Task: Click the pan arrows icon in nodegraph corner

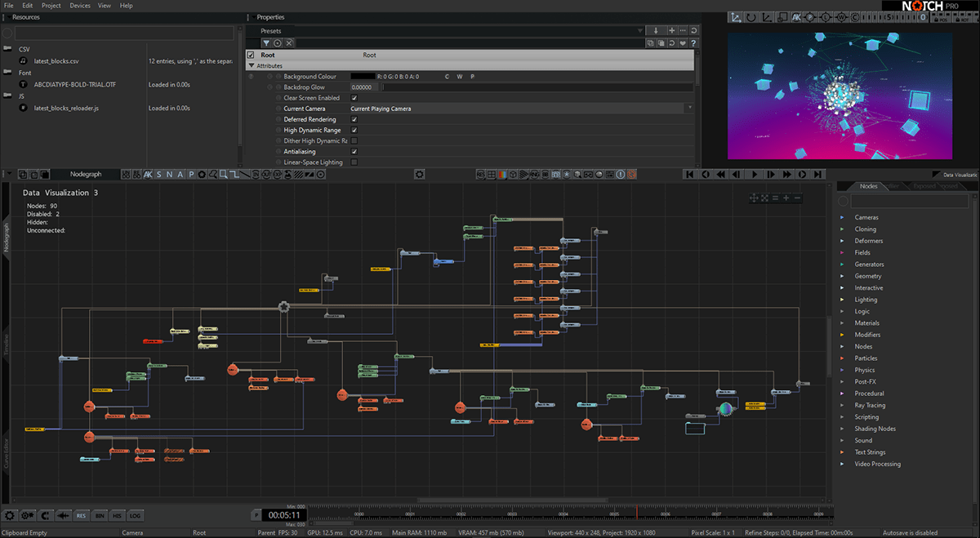Action: [x=754, y=198]
